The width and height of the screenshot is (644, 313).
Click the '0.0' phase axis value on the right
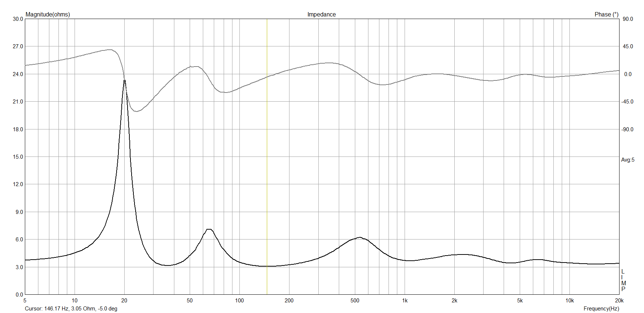pos(628,74)
